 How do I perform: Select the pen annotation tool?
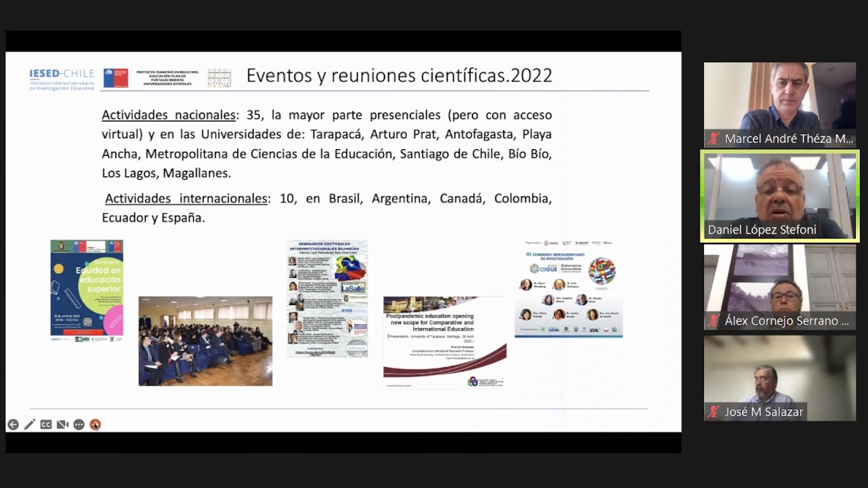point(29,425)
